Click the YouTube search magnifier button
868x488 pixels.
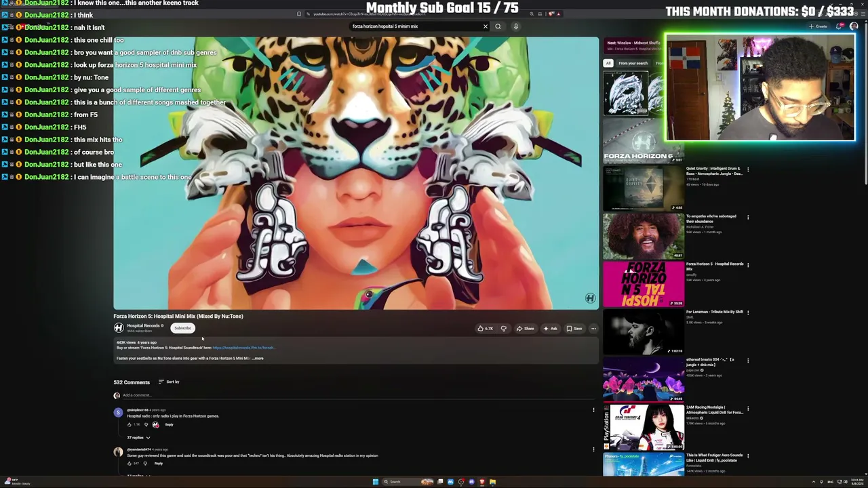click(498, 26)
